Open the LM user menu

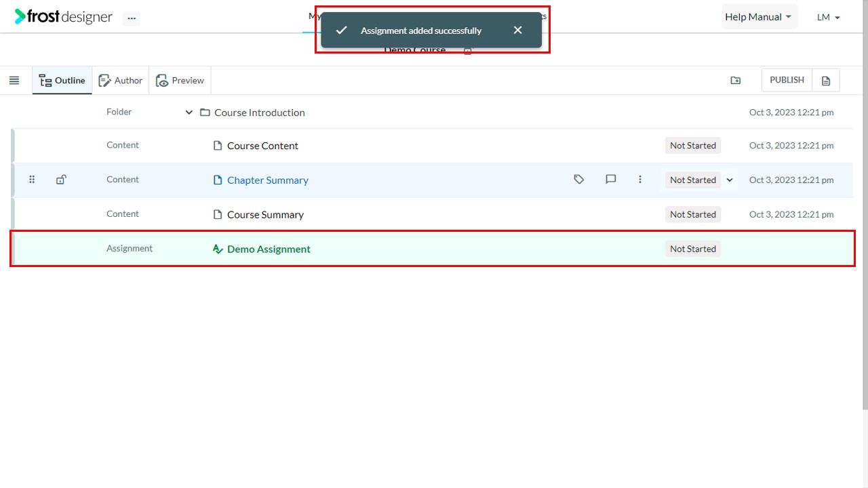coord(829,18)
